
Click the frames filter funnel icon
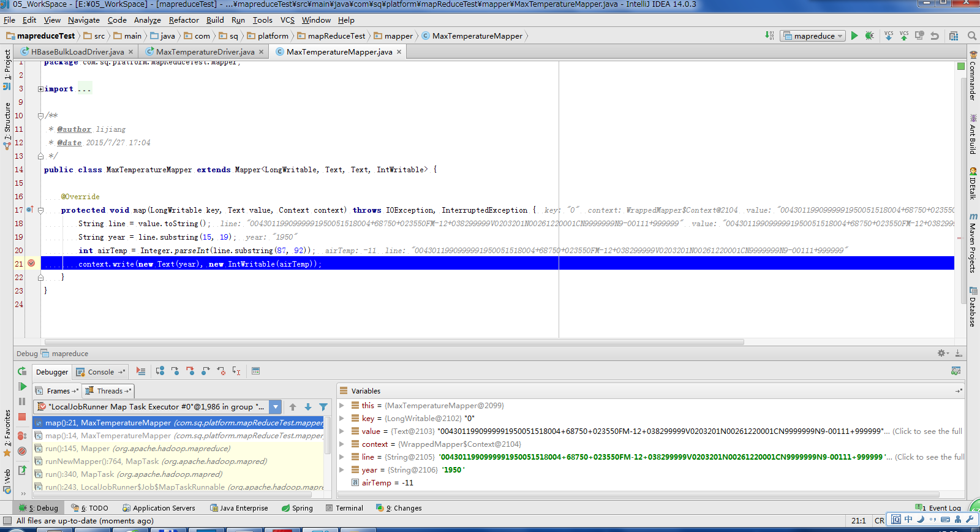pyautogui.click(x=323, y=407)
